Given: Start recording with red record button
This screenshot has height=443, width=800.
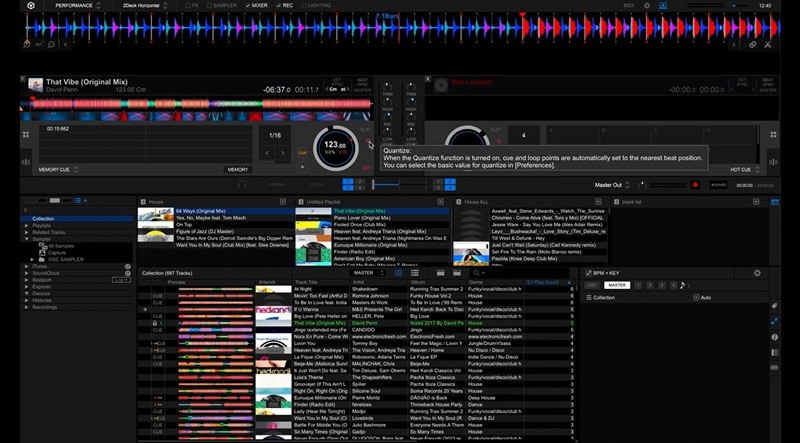Looking at the screenshot, I should click(x=695, y=185).
